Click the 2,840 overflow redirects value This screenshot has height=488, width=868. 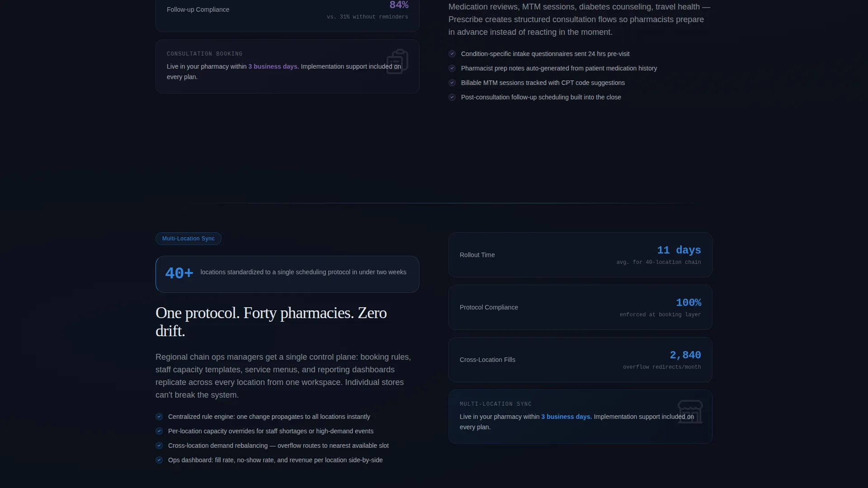click(685, 355)
